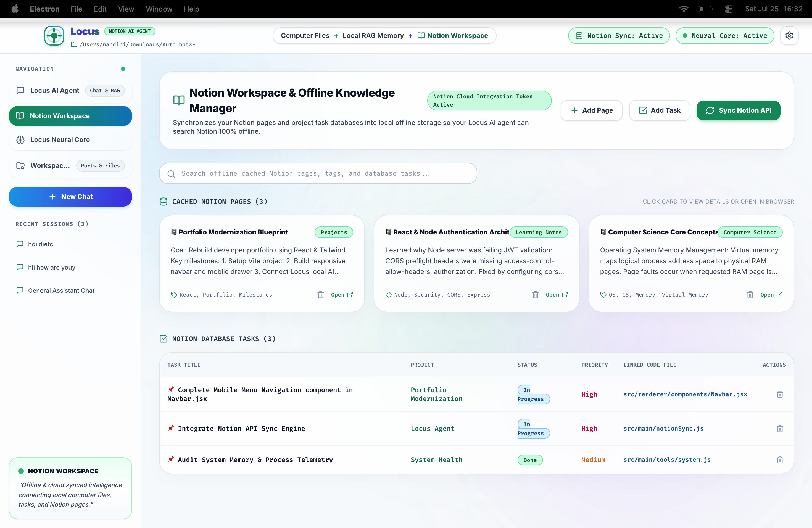Click the folder icon next to the path

click(74, 44)
